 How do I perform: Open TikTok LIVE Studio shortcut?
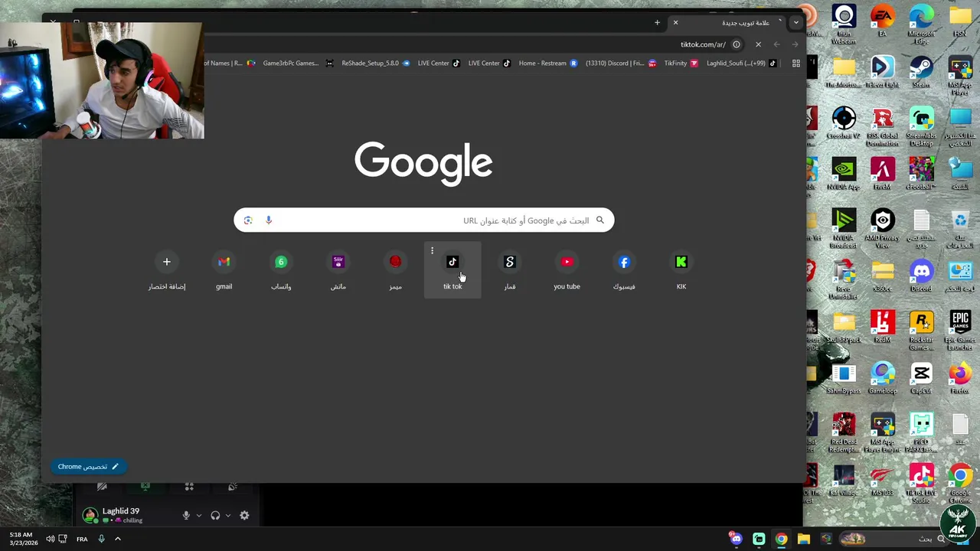point(922,484)
